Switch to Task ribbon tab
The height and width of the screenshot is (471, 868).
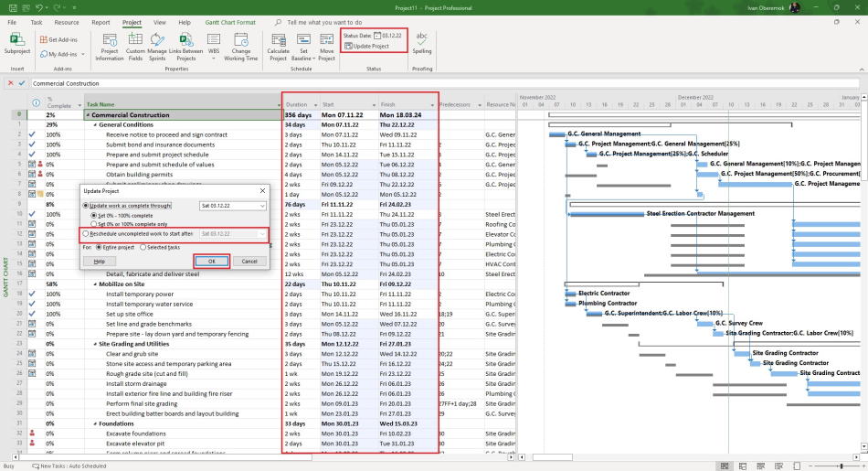coord(37,22)
